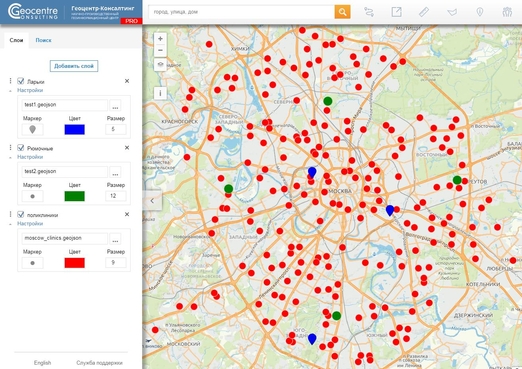The image size is (522, 369).
Task: Select the ruler measurement tool
Action: [424, 12]
